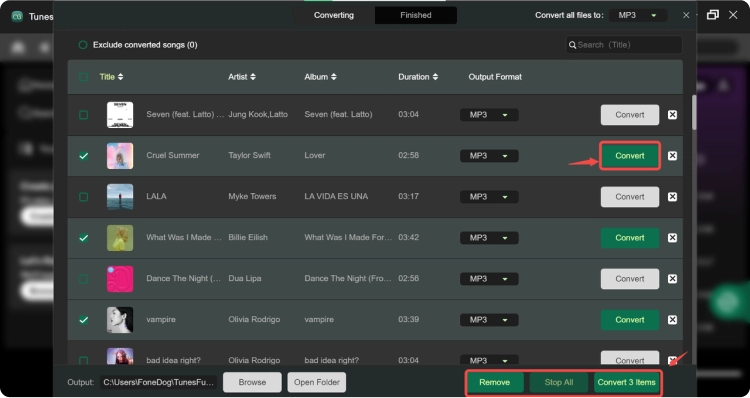The image size is (750, 398).
Task: Click the Stop All button
Action: [559, 382]
